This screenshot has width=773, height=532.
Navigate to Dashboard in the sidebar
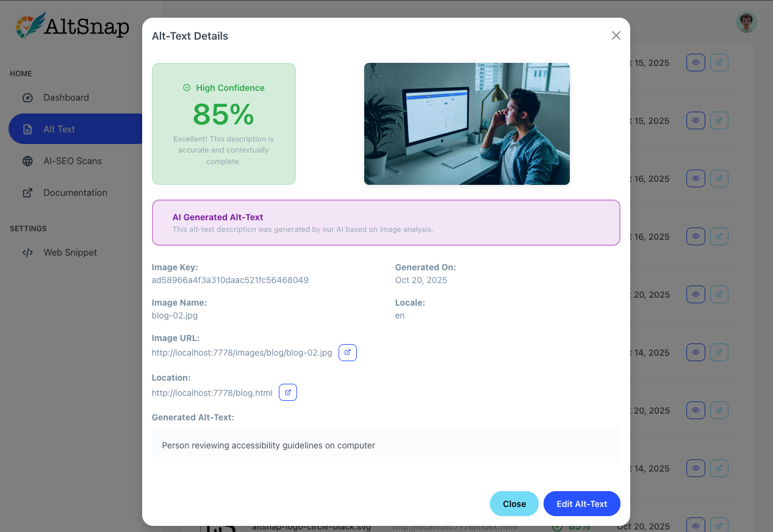(65, 97)
